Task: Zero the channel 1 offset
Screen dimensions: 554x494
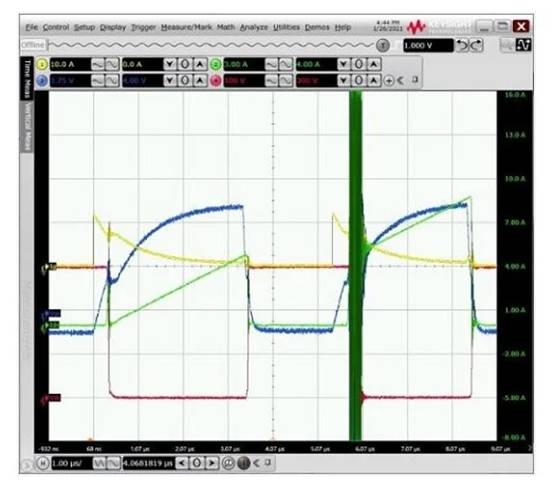Action: 185,64
